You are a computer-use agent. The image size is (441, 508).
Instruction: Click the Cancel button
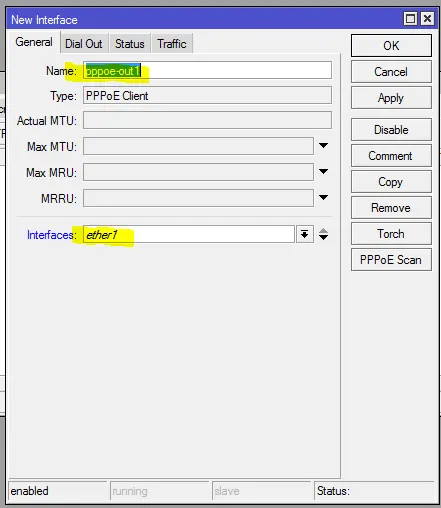391,72
